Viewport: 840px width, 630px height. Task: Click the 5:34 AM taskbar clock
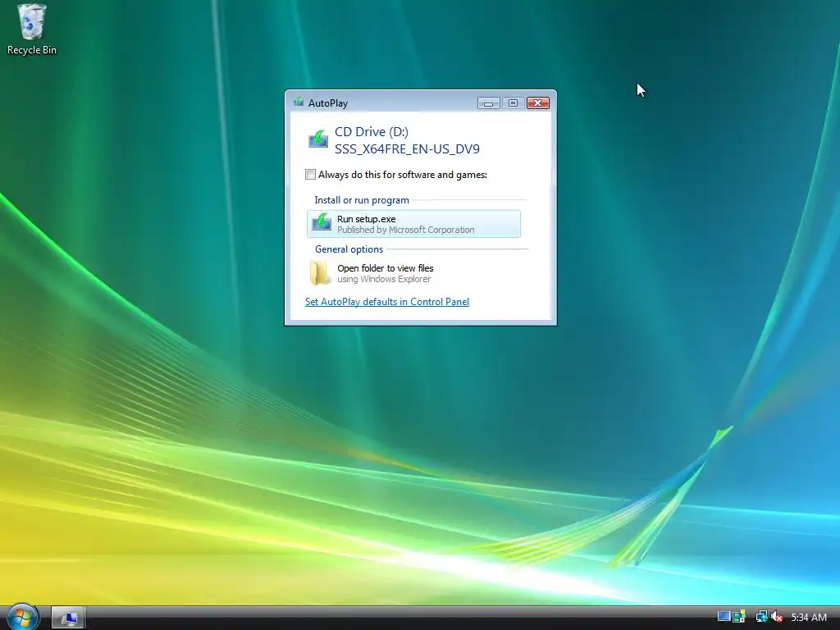tap(808, 617)
